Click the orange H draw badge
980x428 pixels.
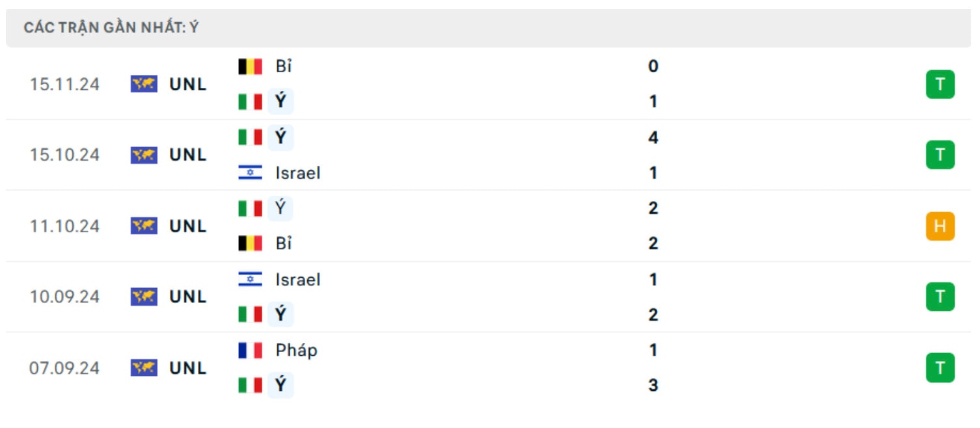(940, 226)
